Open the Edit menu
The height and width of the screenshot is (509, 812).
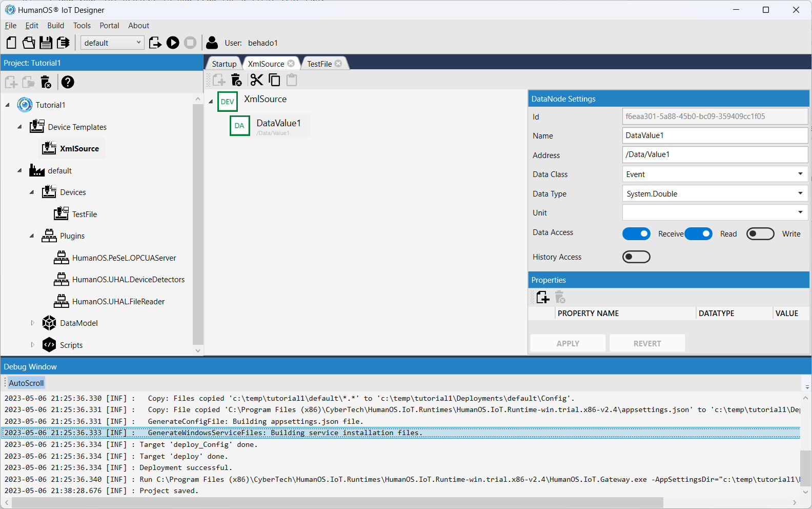coord(32,26)
